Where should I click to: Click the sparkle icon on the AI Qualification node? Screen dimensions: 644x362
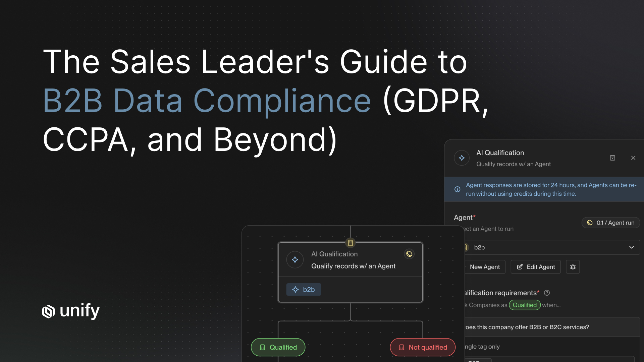(295, 260)
